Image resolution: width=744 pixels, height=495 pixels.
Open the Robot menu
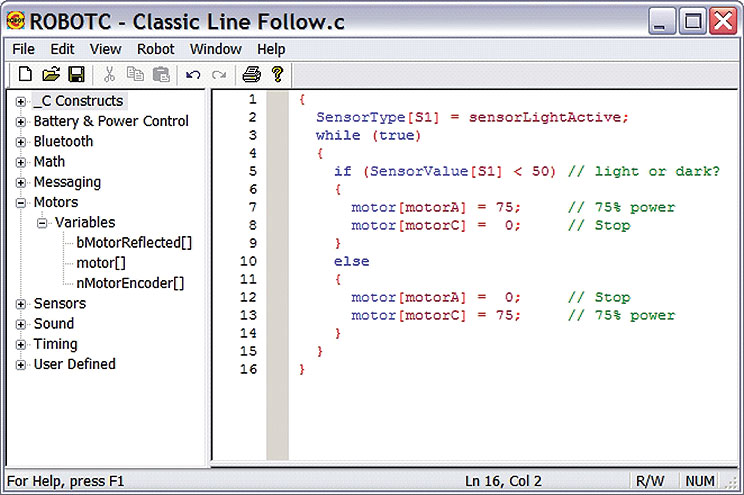[x=156, y=49]
